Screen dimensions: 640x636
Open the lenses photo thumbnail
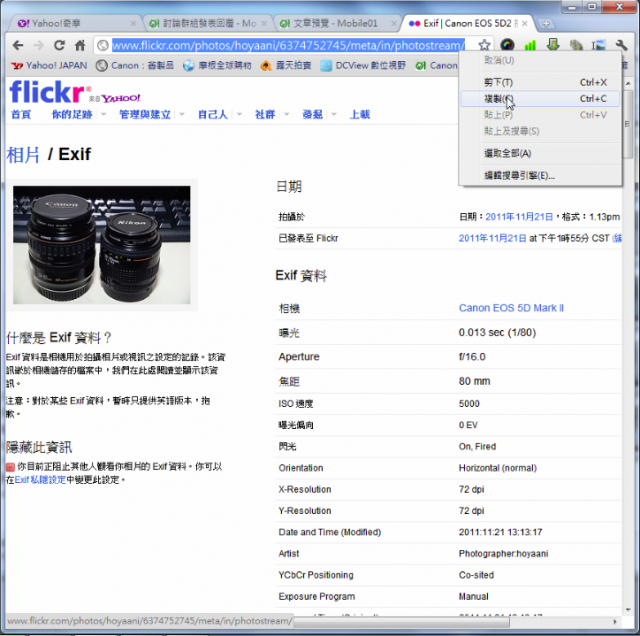(102, 245)
